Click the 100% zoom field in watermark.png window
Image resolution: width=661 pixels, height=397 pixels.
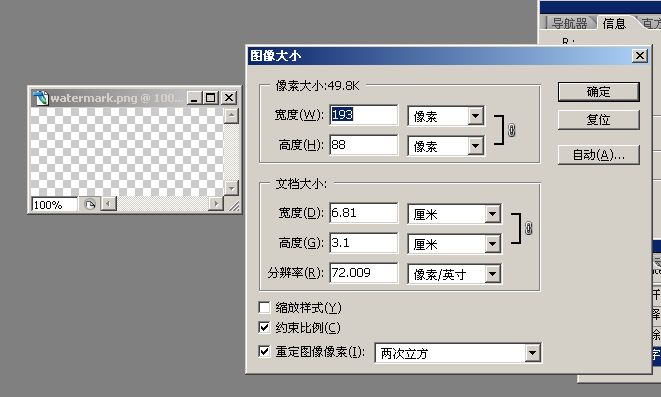coord(54,205)
